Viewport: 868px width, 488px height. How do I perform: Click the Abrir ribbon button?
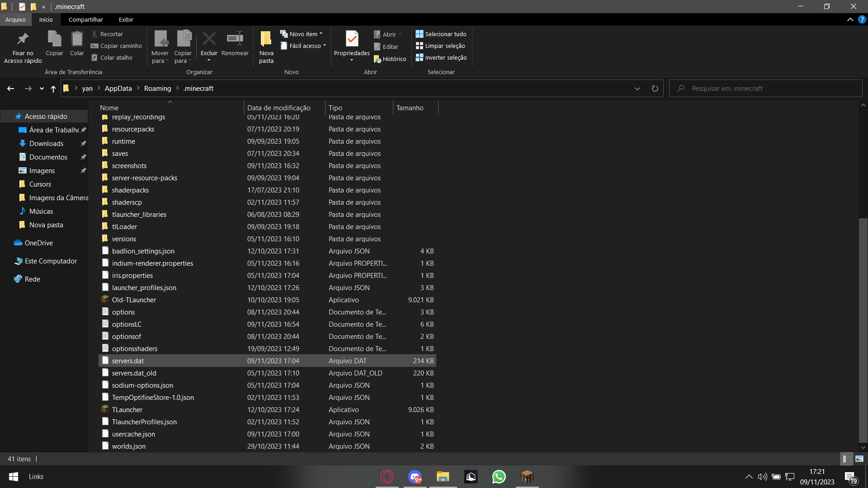point(388,34)
